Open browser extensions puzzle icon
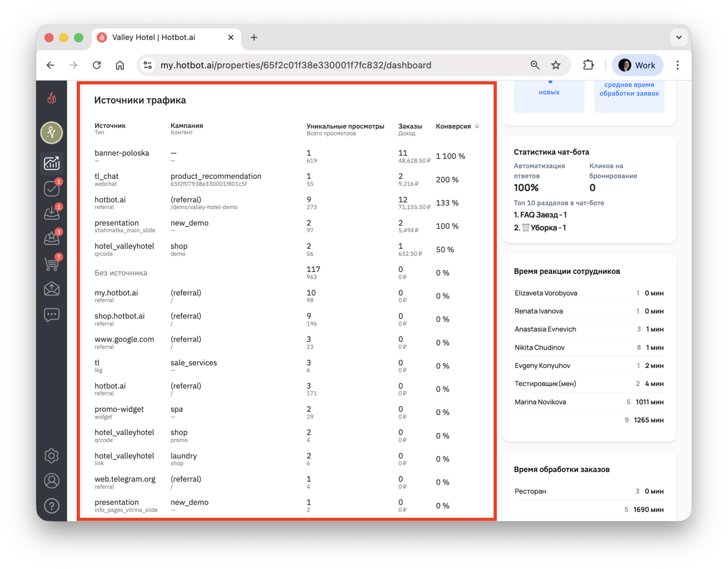 click(588, 65)
